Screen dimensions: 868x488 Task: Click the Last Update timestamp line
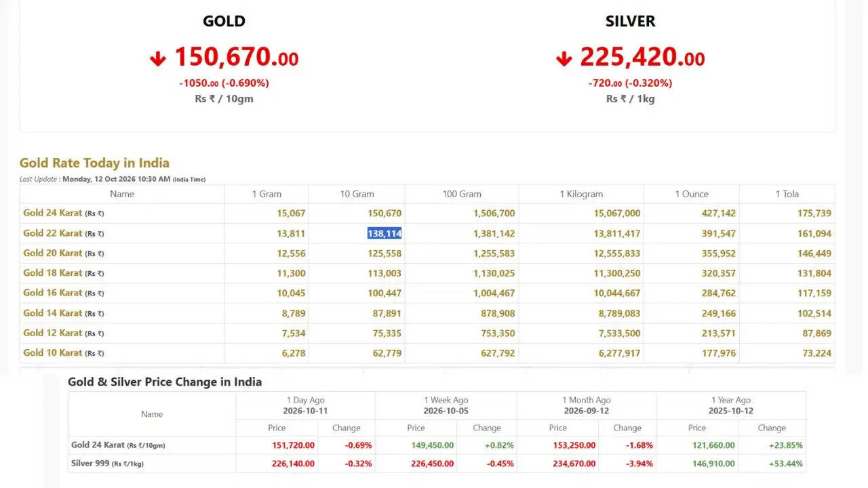113,179
